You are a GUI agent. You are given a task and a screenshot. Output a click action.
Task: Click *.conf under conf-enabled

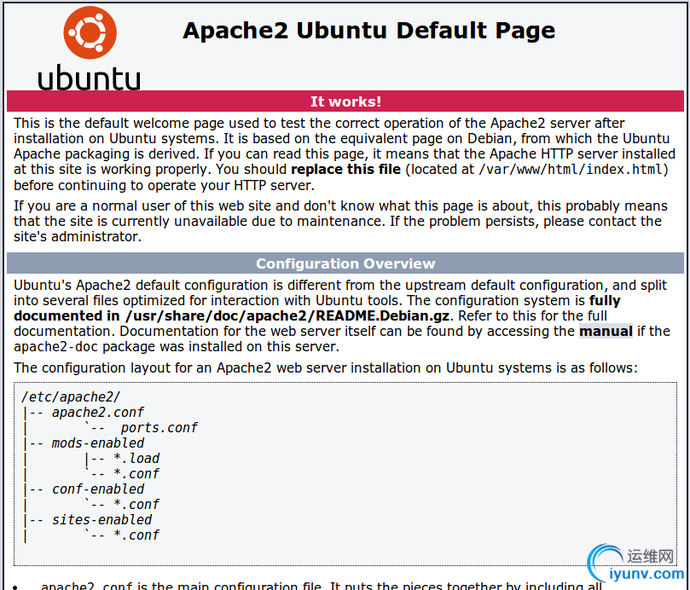[x=136, y=505]
